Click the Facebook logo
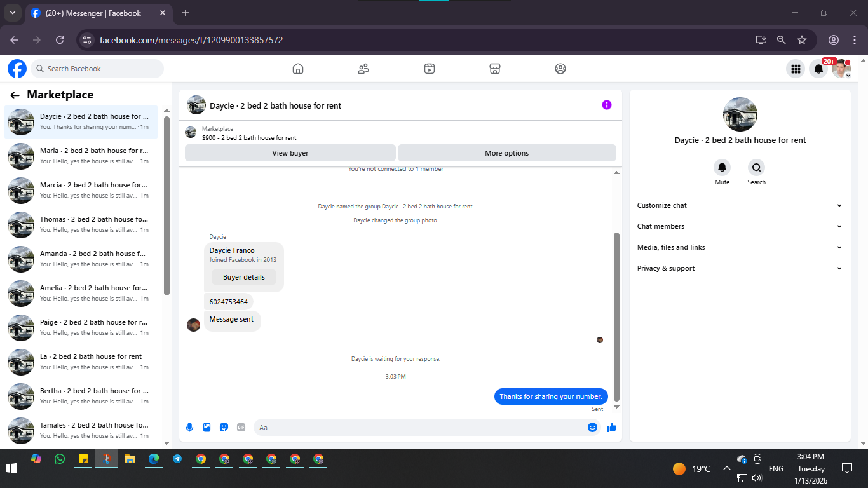 pyautogui.click(x=17, y=69)
